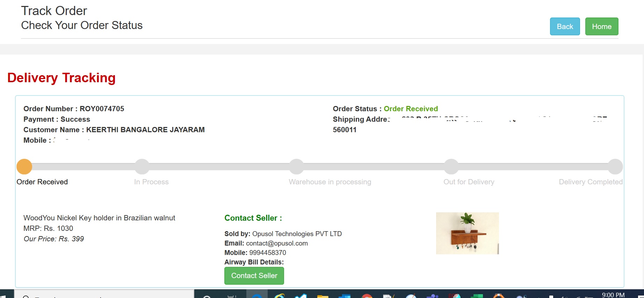Viewport: 644px width, 298px height.
Task: Click the In Process step circle
Action: 142,166
